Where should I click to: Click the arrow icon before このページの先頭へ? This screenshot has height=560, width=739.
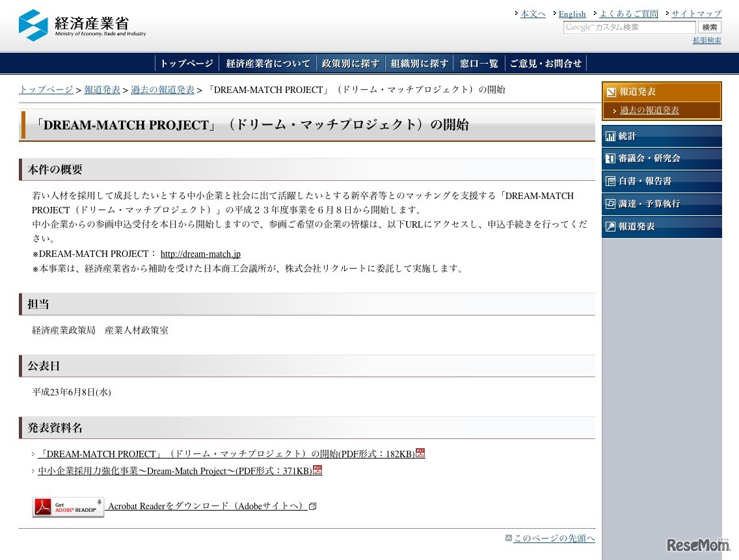coord(509,538)
